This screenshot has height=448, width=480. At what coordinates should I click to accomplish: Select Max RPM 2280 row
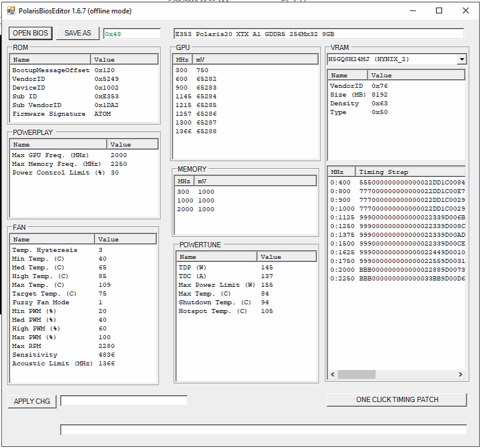(63, 346)
